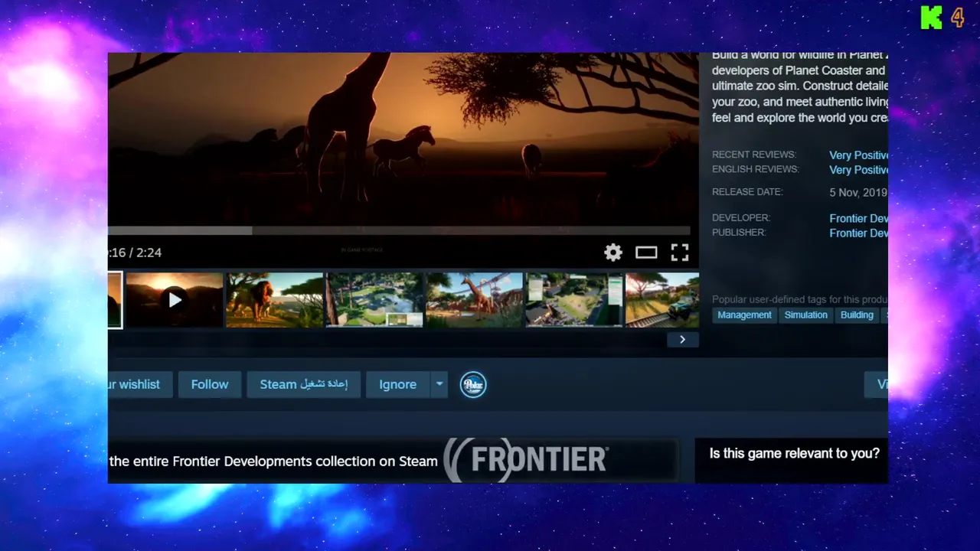Viewport: 980px width, 551px height.
Task: Click the Planet Zoo points shop badge icon
Action: tap(473, 384)
